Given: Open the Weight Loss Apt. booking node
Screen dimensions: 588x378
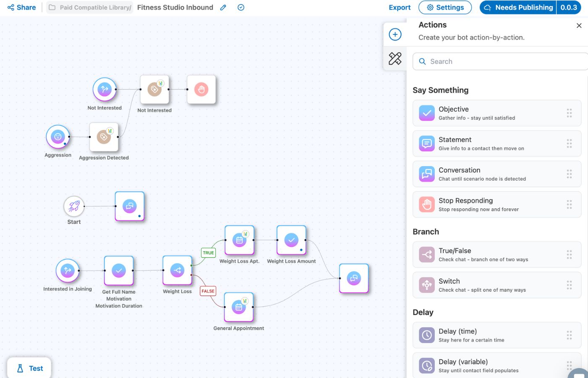Looking at the screenshot, I should coord(239,240).
